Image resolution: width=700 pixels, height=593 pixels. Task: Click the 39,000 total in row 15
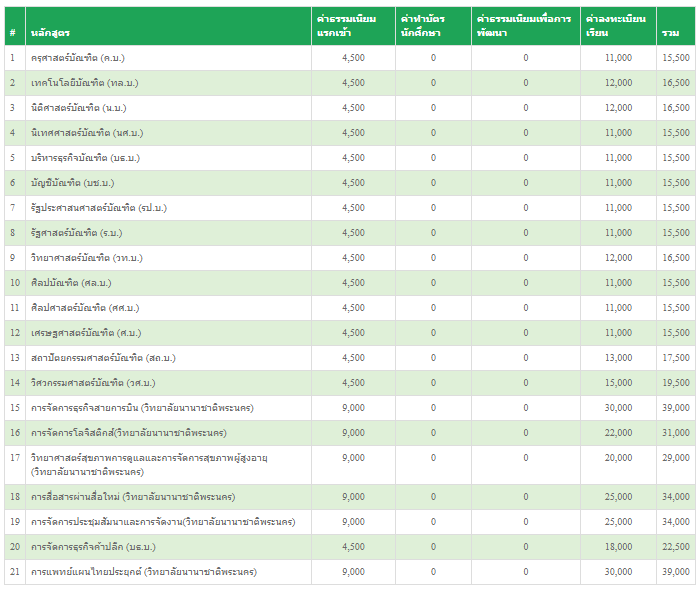(x=676, y=408)
